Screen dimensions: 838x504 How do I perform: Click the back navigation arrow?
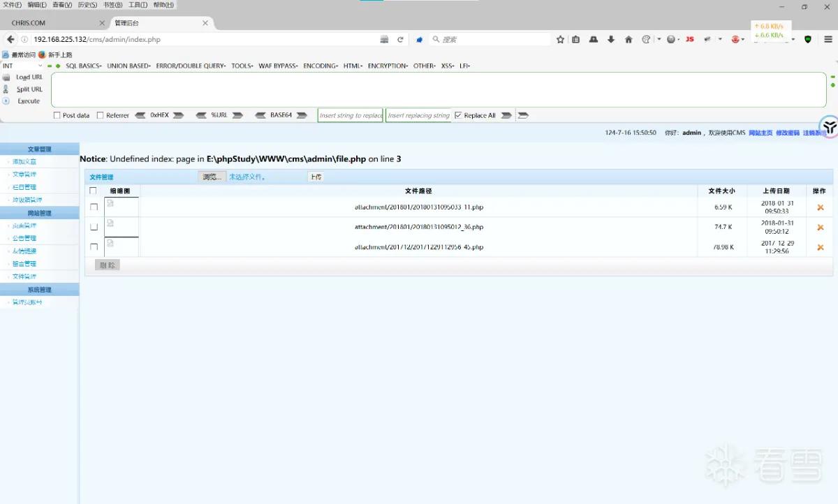tap(10, 40)
